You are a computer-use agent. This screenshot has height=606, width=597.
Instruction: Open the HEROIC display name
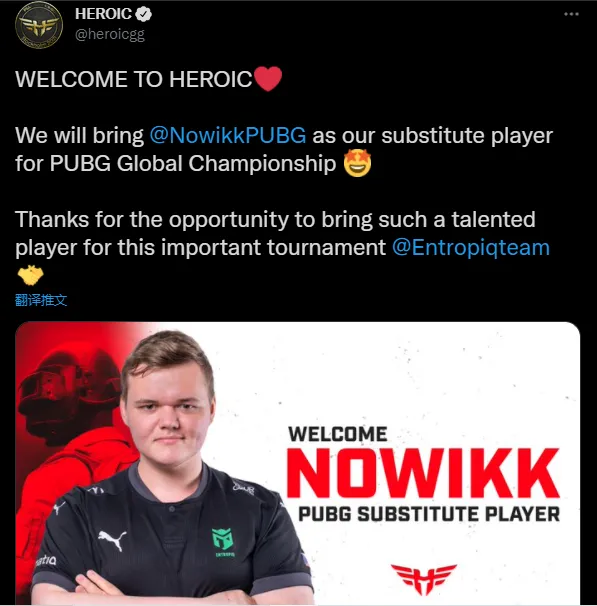[104, 14]
